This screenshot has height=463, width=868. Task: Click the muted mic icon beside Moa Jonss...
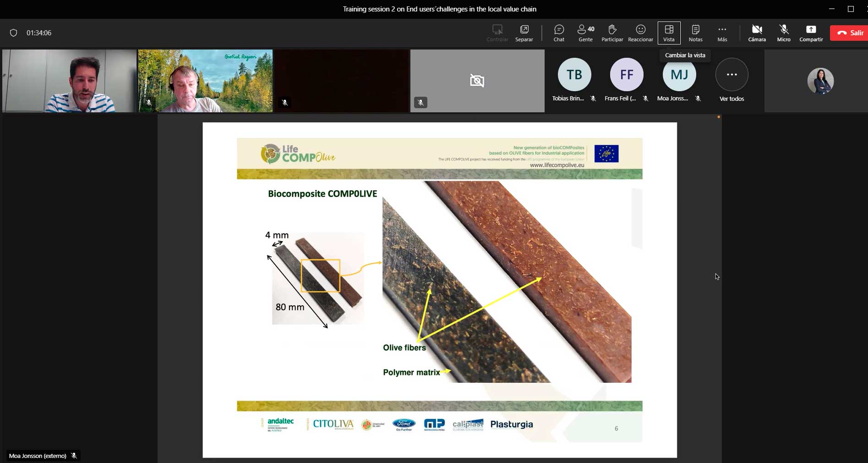pos(698,99)
